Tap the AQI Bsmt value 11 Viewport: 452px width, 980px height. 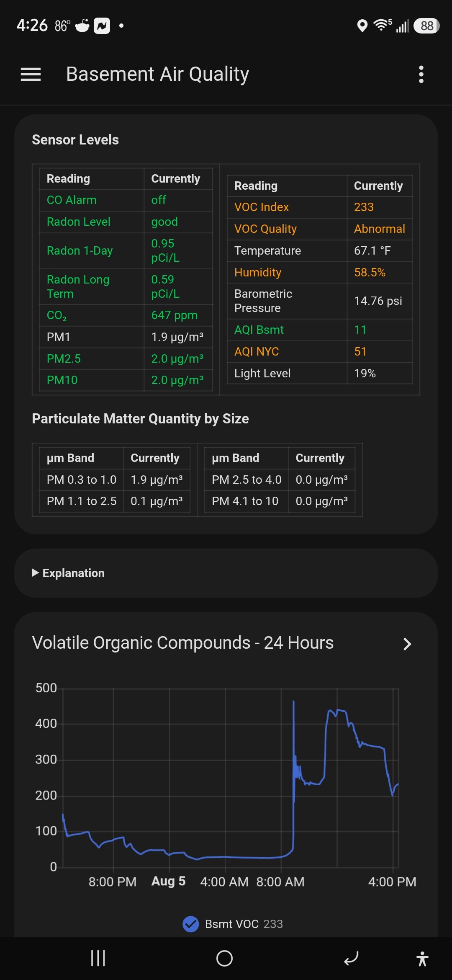tap(360, 330)
